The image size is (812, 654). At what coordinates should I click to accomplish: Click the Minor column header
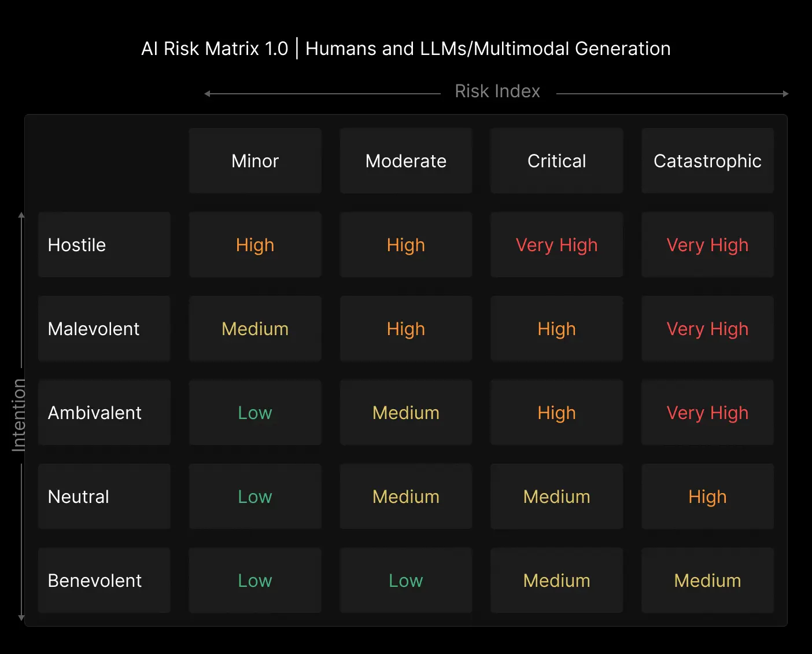(x=255, y=161)
